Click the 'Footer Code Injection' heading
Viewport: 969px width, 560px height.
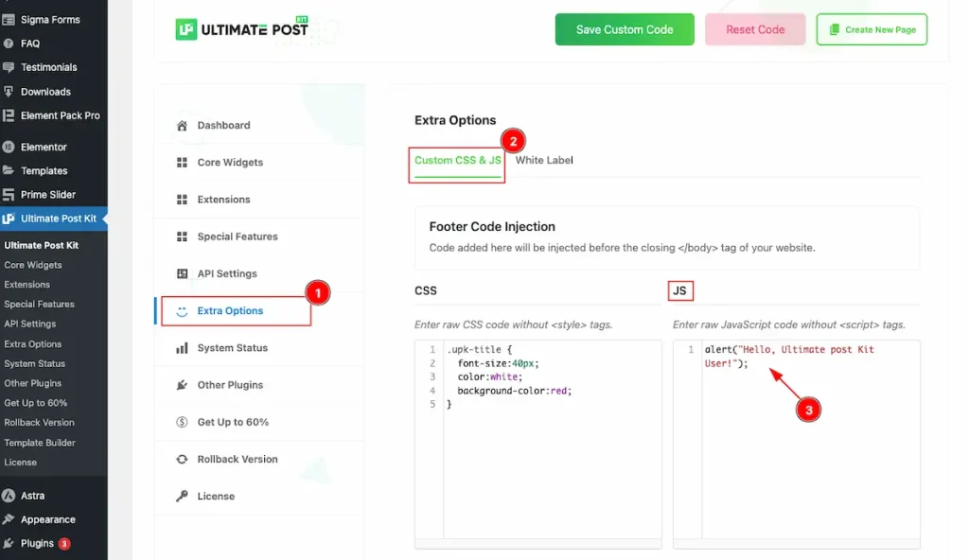(492, 227)
